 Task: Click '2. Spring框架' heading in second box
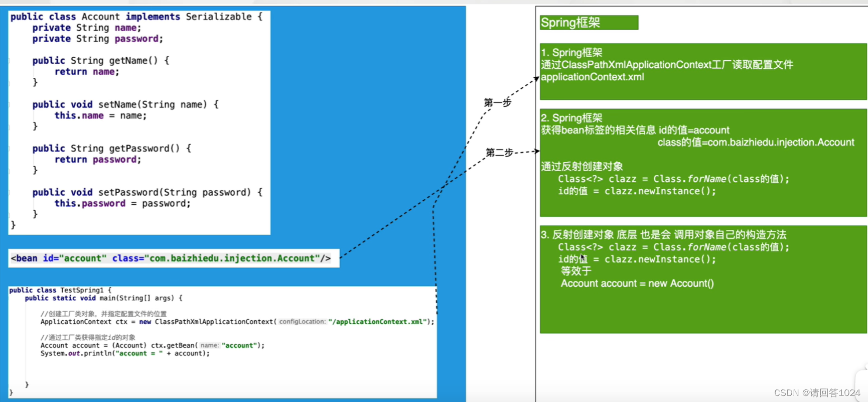pyautogui.click(x=571, y=118)
